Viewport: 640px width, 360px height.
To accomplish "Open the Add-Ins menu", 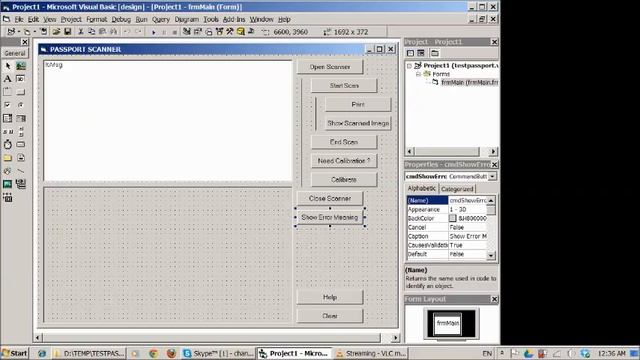I will [234, 19].
